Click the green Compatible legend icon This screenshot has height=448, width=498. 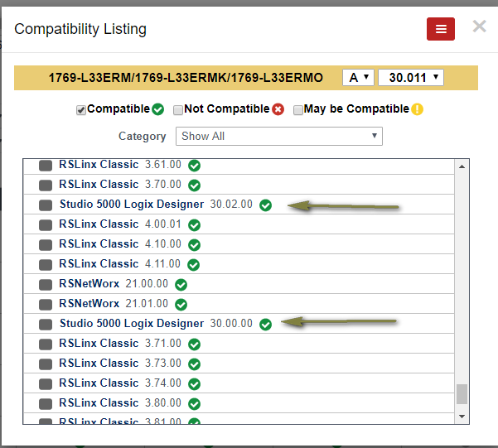tap(157, 109)
